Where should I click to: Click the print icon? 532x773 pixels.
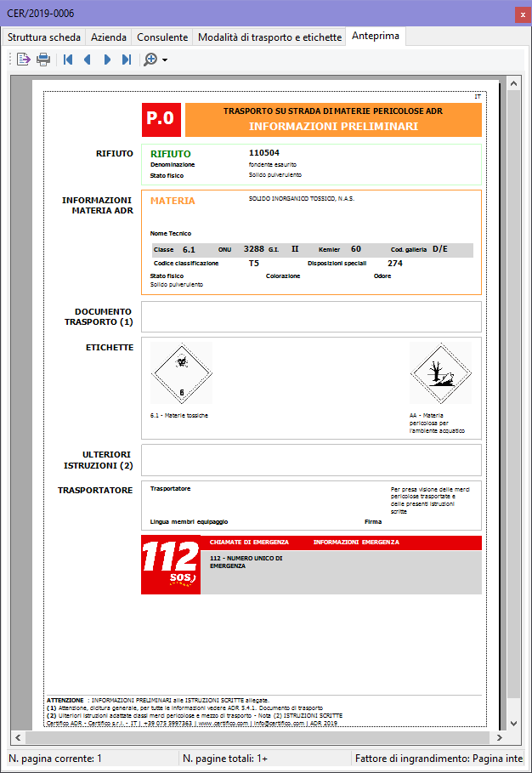[x=43, y=60]
